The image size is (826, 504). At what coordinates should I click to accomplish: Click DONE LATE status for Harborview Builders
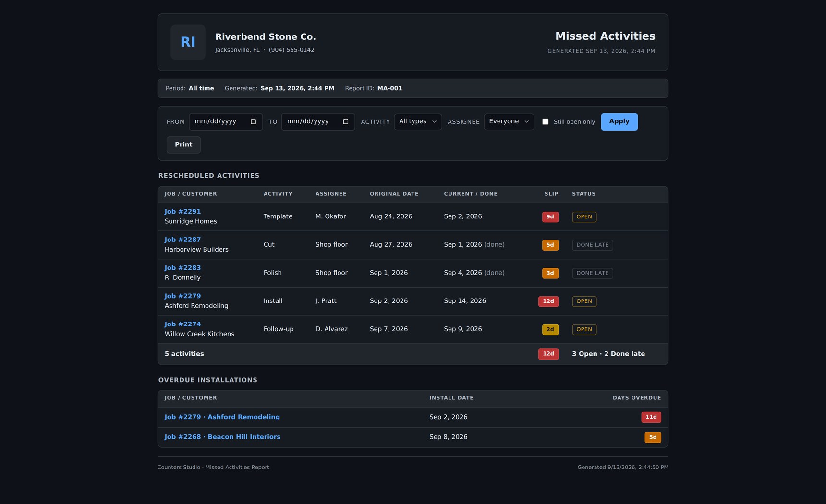(592, 245)
